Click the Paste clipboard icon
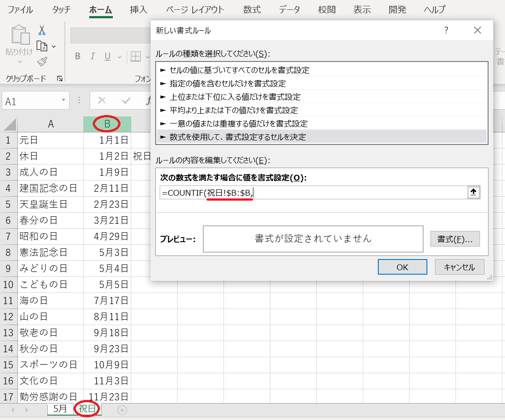The image size is (505, 420). [x=19, y=36]
